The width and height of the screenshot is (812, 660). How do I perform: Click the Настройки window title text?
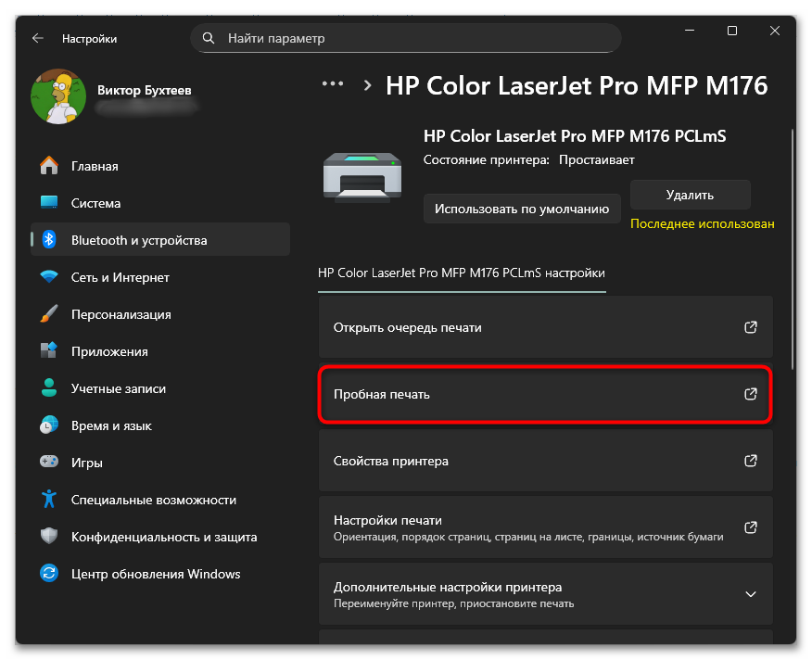point(90,39)
